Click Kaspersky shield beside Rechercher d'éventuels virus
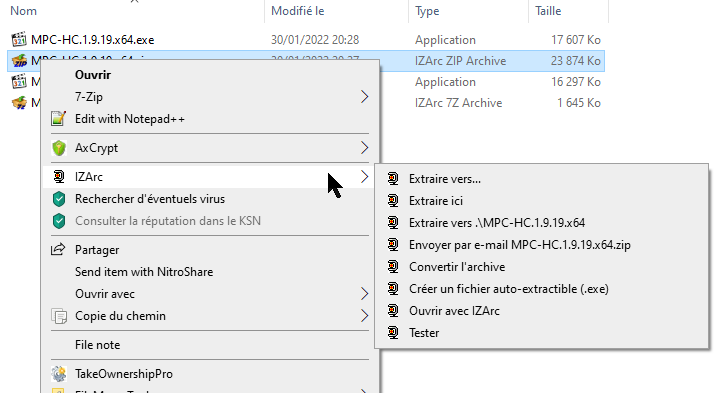 [x=59, y=199]
